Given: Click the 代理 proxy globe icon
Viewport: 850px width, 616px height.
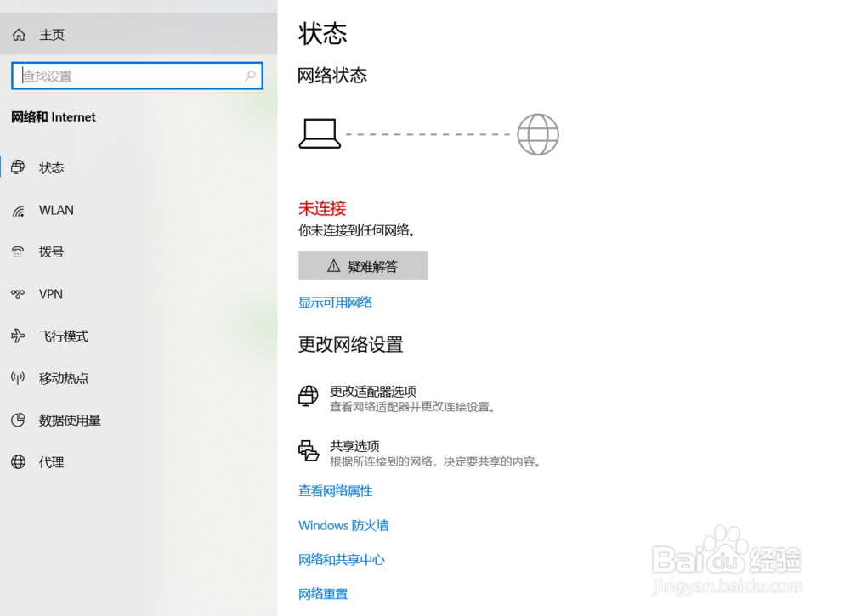Looking at the screenshot, I should 17,462.
